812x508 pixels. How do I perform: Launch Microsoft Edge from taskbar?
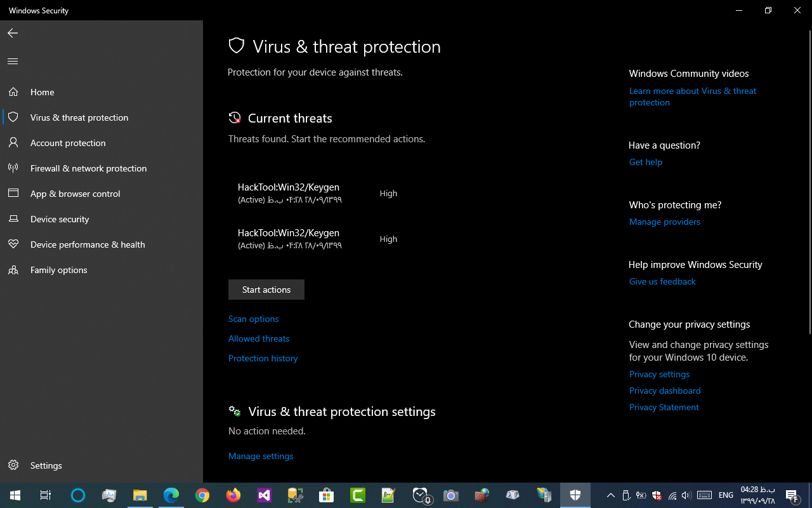[171, 495]
